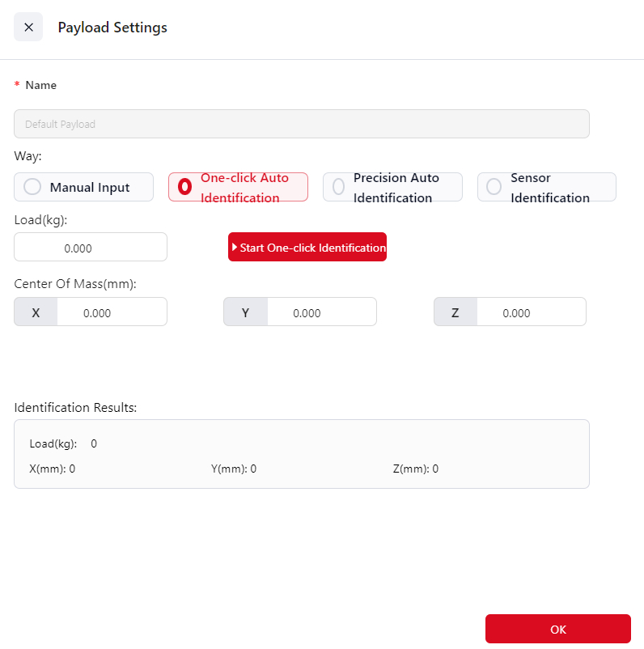The width and height of the screenshot is (644, 649).
Task: Click the gray Z axis label tag
Action: tap(455, 312)
